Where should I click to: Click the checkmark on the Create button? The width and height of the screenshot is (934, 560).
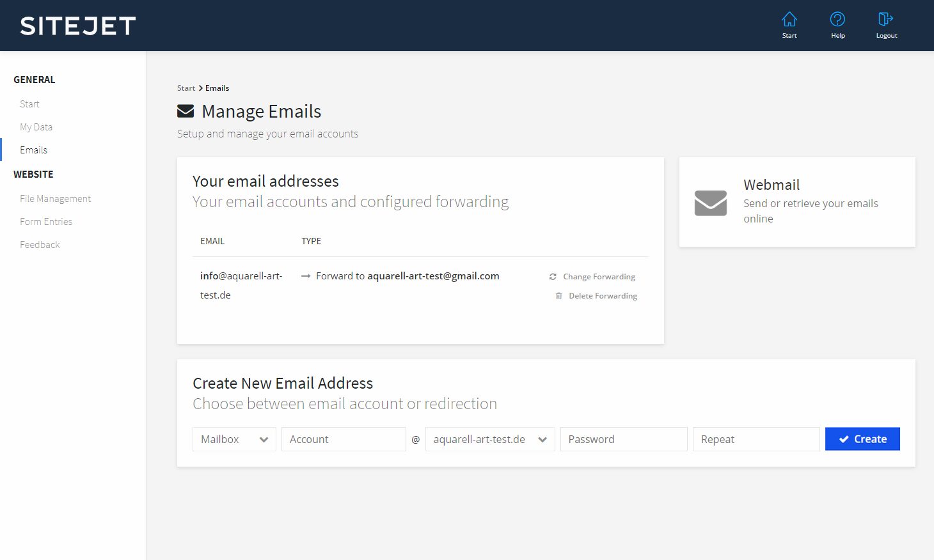844,439
